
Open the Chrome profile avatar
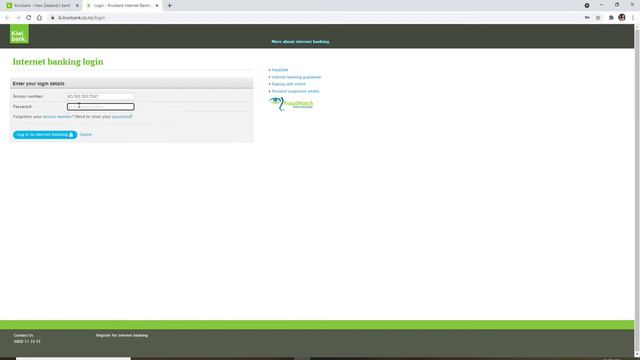click(622, 18)
